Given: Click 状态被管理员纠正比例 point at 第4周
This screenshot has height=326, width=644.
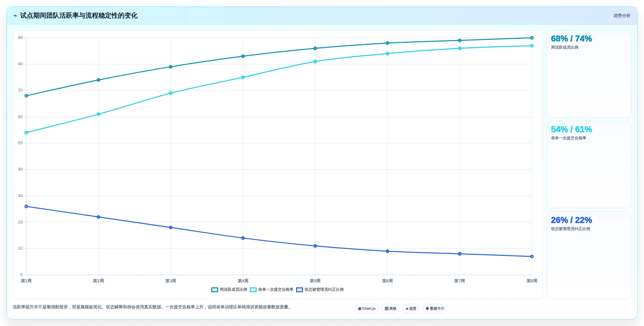Looking at the screenshot, I should (x=243, y=238).
